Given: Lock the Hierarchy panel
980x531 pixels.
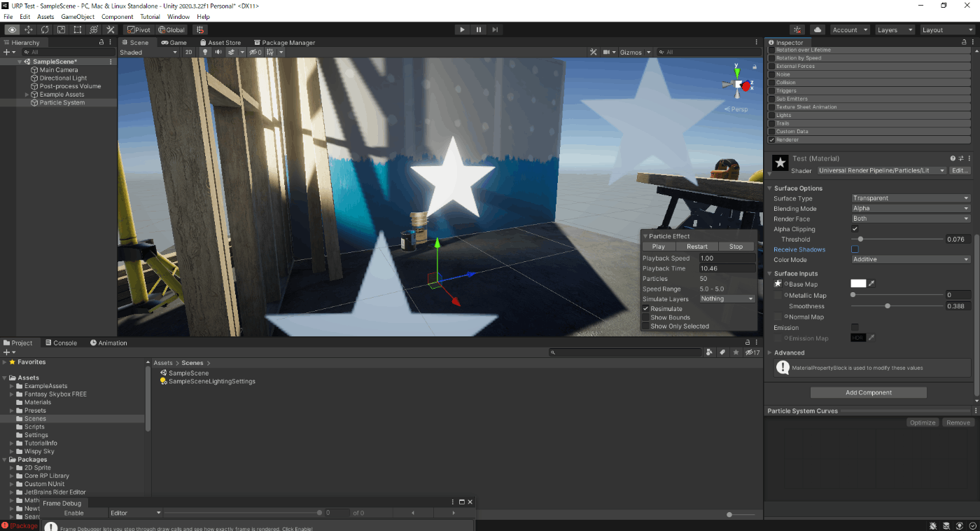Looking at the screenshot, I should click(x=101, y=42).
